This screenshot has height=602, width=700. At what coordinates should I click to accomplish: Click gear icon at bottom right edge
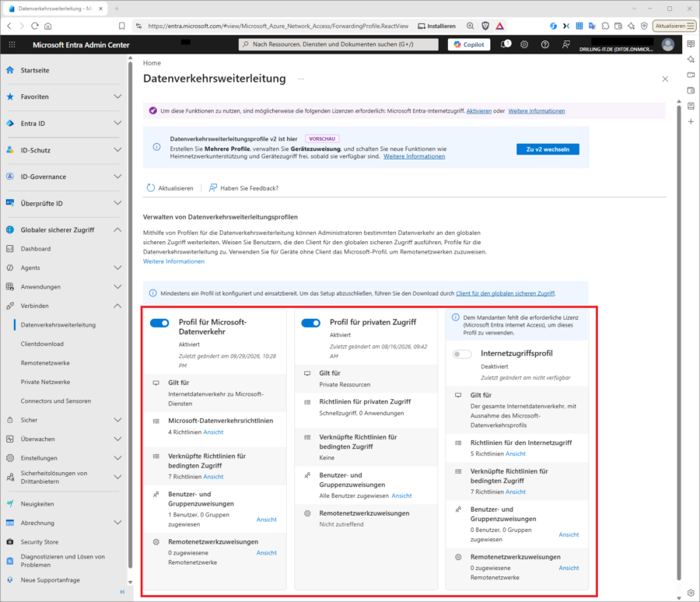691,593
